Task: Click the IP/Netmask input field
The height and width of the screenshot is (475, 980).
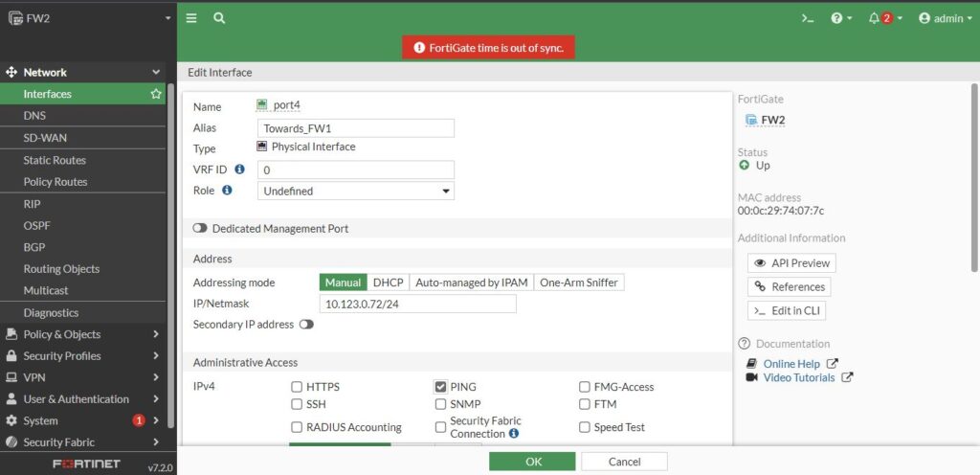Action: pos(417,304)
